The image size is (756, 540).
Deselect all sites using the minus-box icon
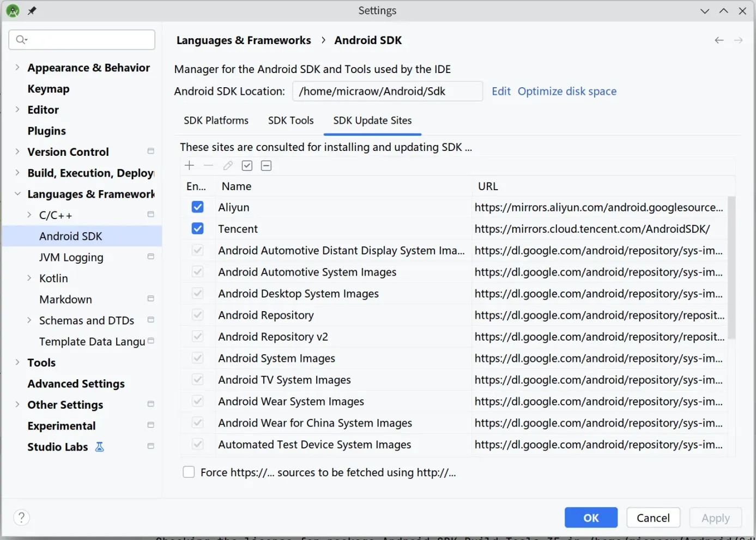point(266,165)
